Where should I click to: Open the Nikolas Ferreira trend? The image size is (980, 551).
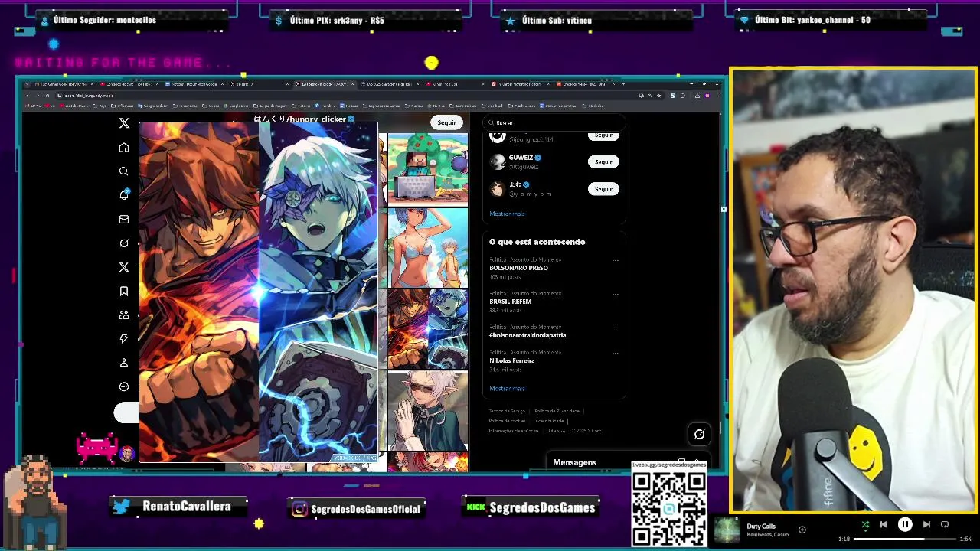pyautogui.click(x=512, y=360)
